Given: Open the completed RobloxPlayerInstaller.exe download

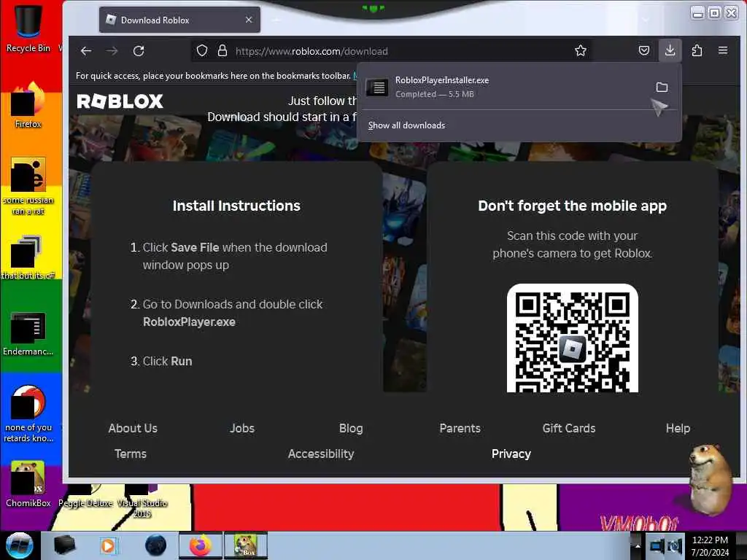Looking at the screenshot, I should [505, 87].
